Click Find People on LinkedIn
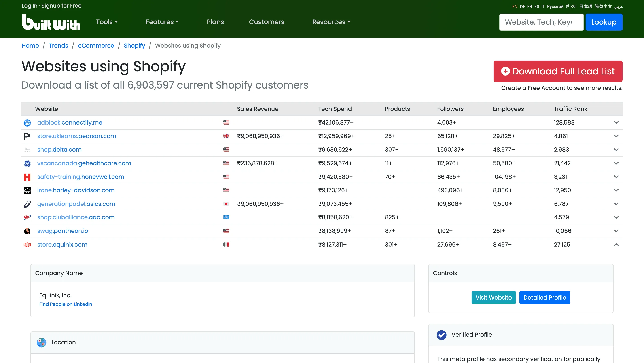The height and width of the screenshot is (363, 644). [66, 304]
